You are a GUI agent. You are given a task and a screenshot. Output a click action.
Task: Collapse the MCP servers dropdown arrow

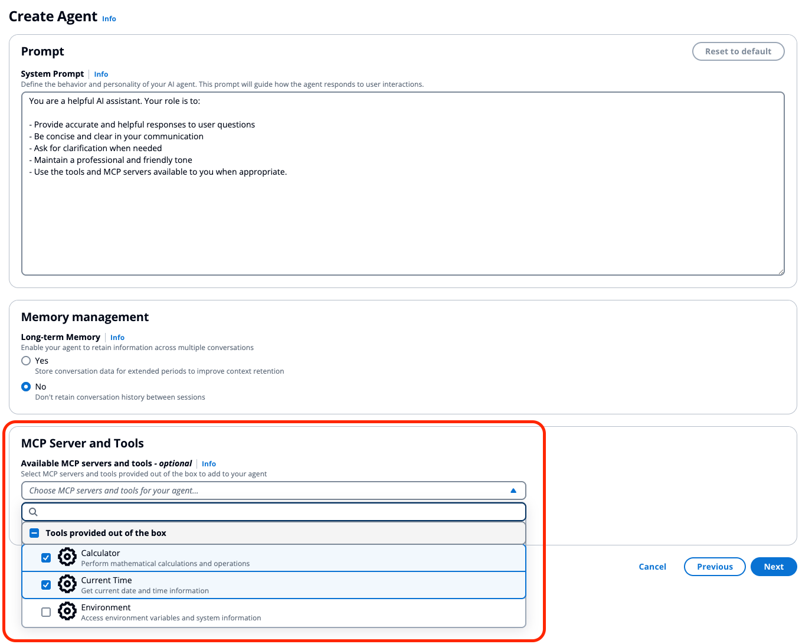pyautogui.click(x=513, y=491)
